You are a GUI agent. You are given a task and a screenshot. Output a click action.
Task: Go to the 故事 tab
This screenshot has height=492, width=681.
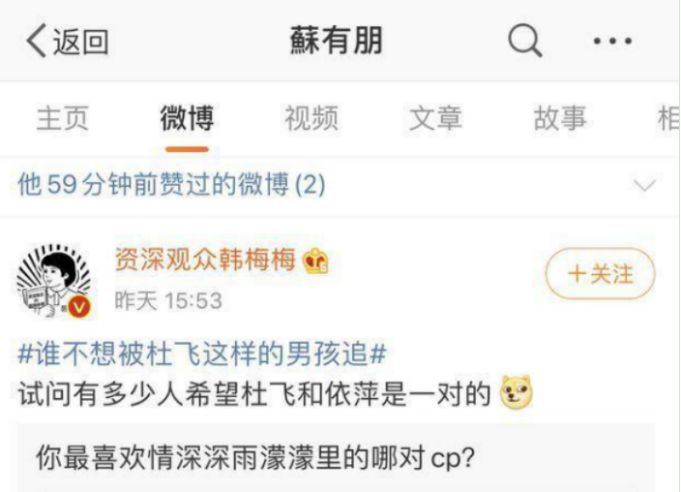pyautogui.click(x=560, y=118)
